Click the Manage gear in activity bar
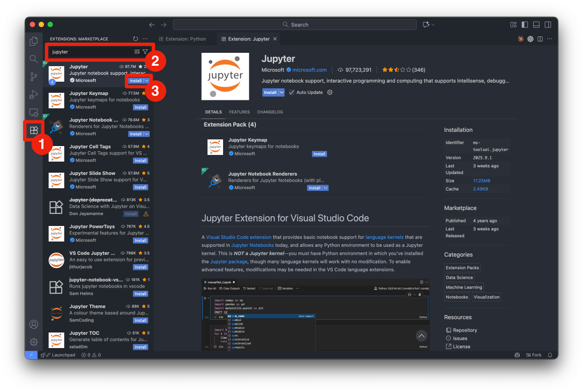This screenshot has height=392, width=583. (x=34, y=342)
